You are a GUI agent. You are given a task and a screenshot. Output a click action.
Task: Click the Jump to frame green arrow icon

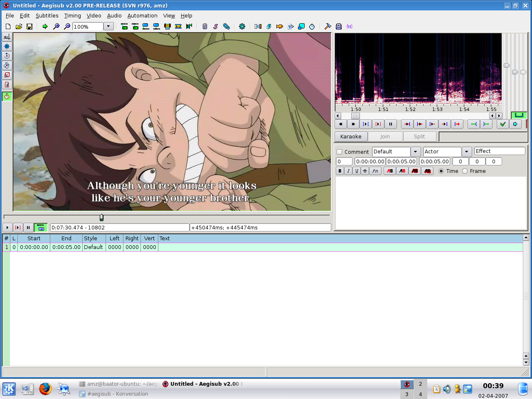[45, 26]
